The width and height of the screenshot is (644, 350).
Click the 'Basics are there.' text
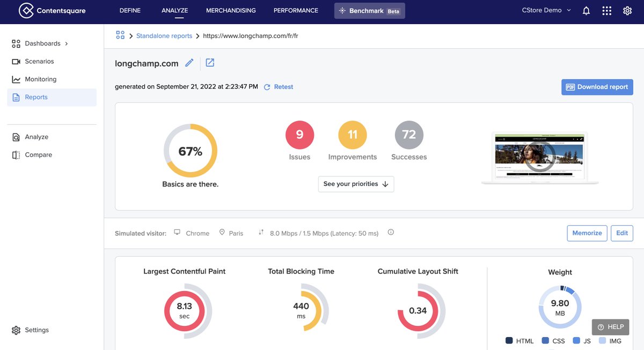coord(191,184)
